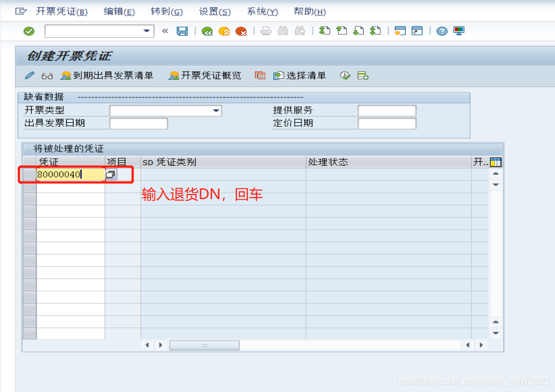The image size is (555, 392).
Task: Open the 开票凭证(B) menu
Action: [62, 12]
